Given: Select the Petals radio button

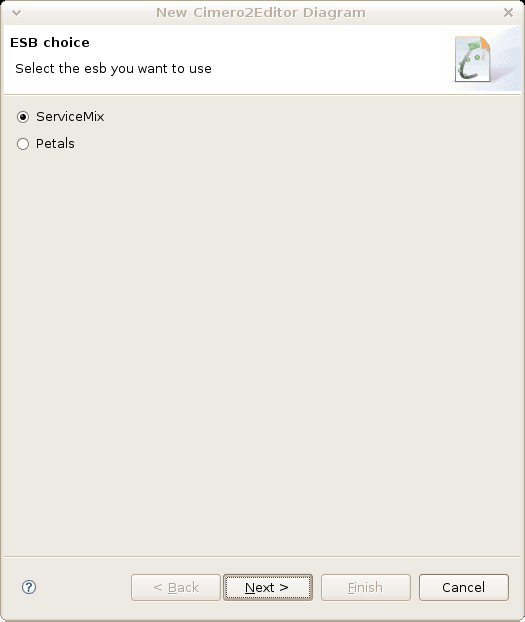Looking at the screenshot, I should (23, 144).
